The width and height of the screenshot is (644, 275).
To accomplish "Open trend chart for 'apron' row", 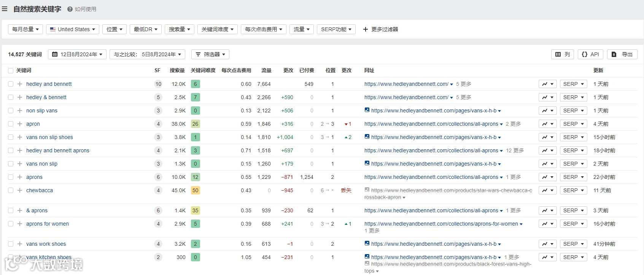I will click(x=548, y=124).
